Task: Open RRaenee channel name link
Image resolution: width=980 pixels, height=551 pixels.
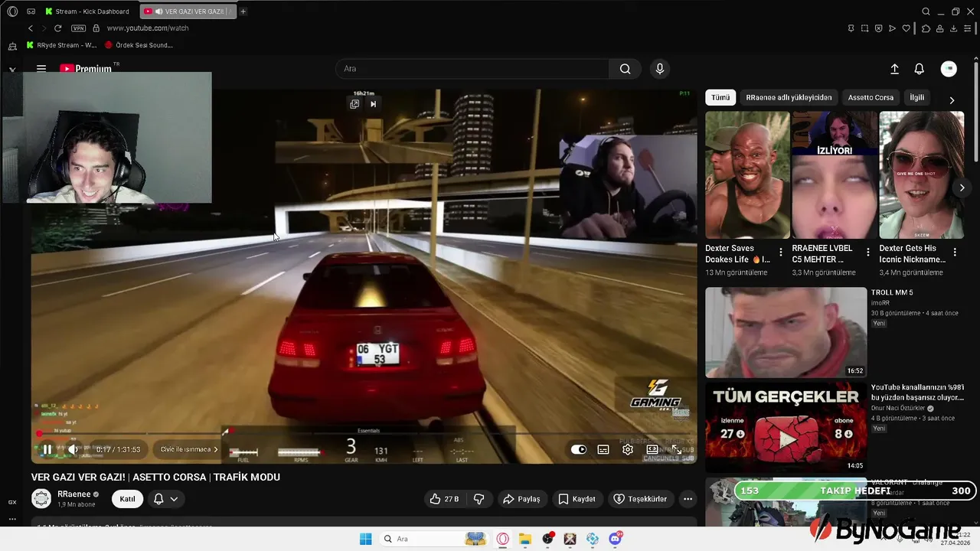Action: (73, 494)
